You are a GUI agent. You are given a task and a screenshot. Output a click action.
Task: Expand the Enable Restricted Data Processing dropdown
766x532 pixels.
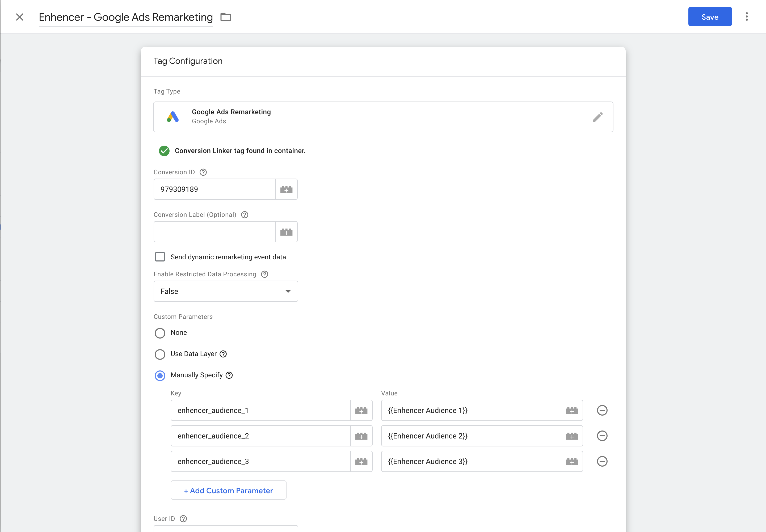click(225, 291)
